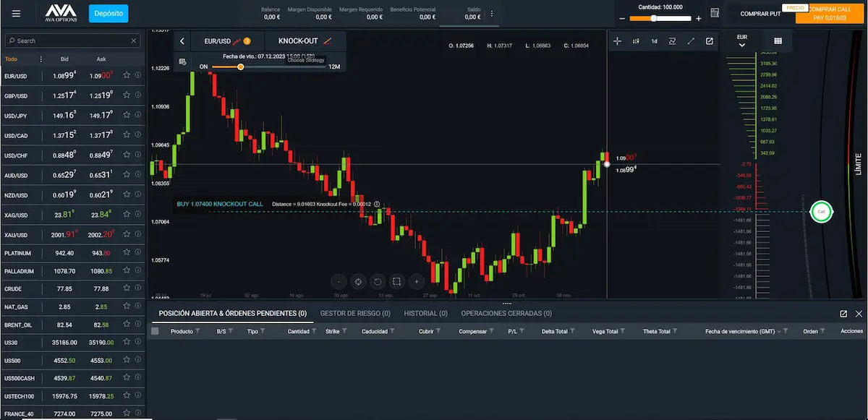Open chart indicators icon
Viewport: 868px width, 420px height.
pyautogui.click(x=673, y=41)
